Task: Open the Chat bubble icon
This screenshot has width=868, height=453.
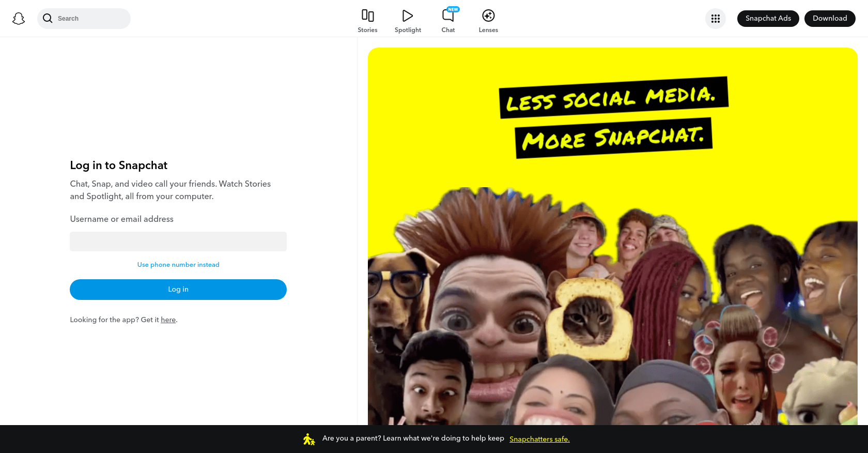Action: click(448, 16)
